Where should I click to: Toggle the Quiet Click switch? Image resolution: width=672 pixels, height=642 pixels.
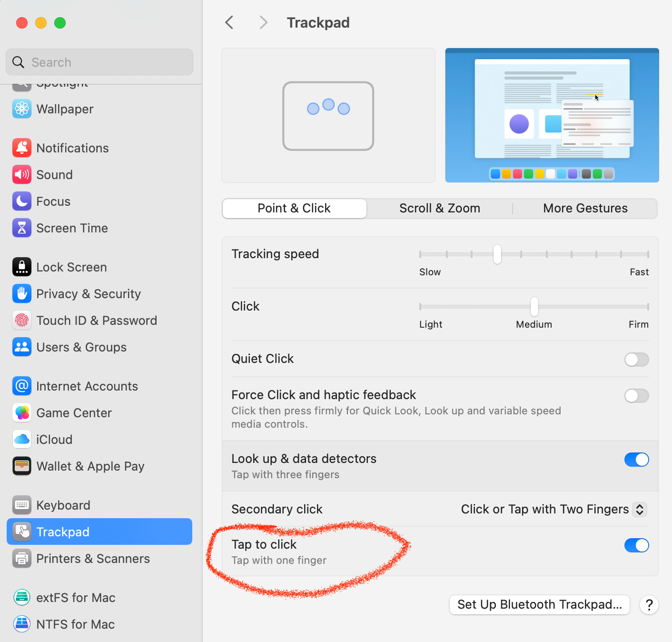point(637,360)
